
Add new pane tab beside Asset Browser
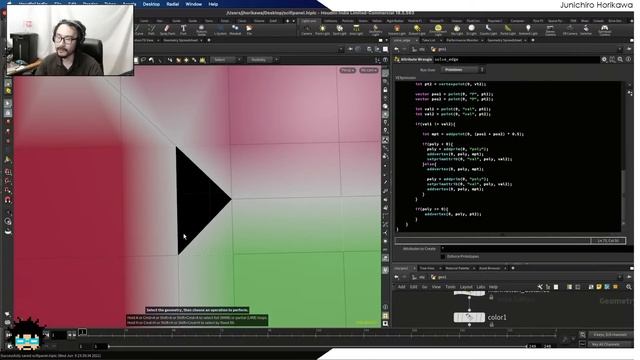click(513, 268)
